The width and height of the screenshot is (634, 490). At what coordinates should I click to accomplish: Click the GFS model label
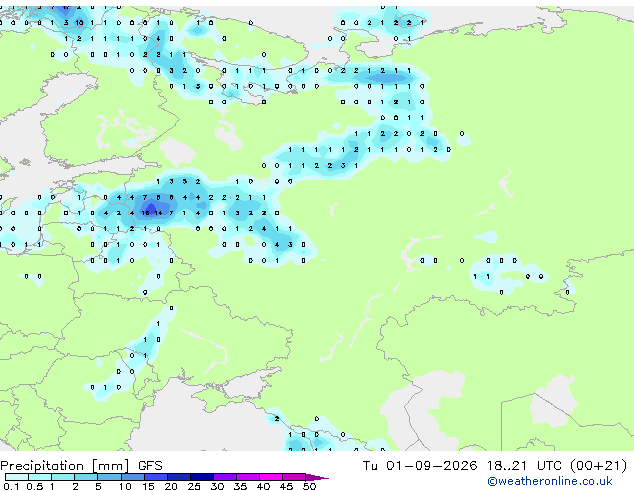click(150, 466)
